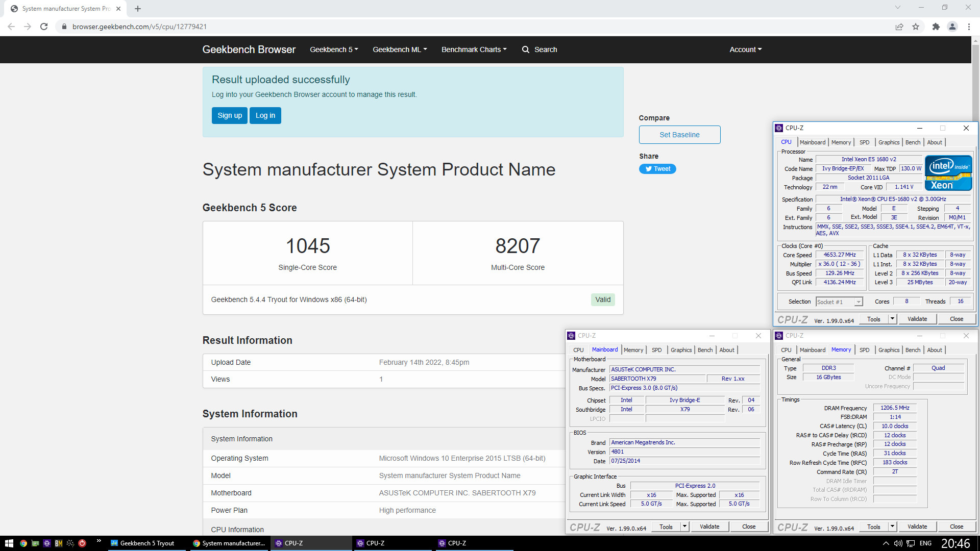Image resolution: width=980 pixels, height=551 pixels.
Task: Open the SPD tab in top CPU-Z window
Action: 865,142
